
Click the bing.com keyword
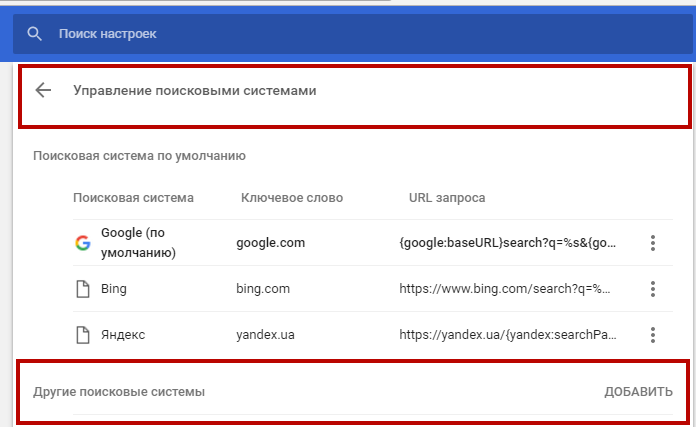pyautogui.click(x=263, y=289)
